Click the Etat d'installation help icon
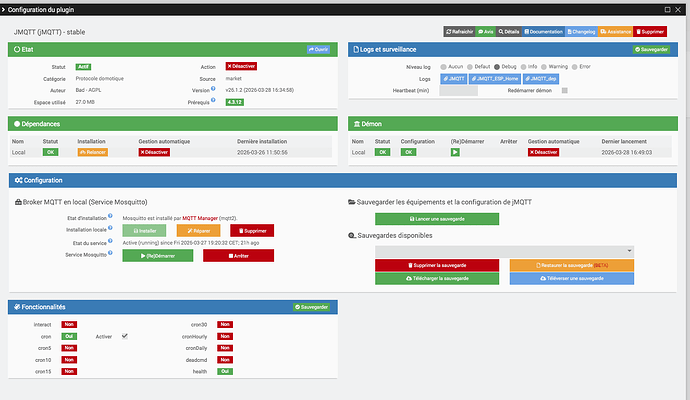 click(110, 216)
